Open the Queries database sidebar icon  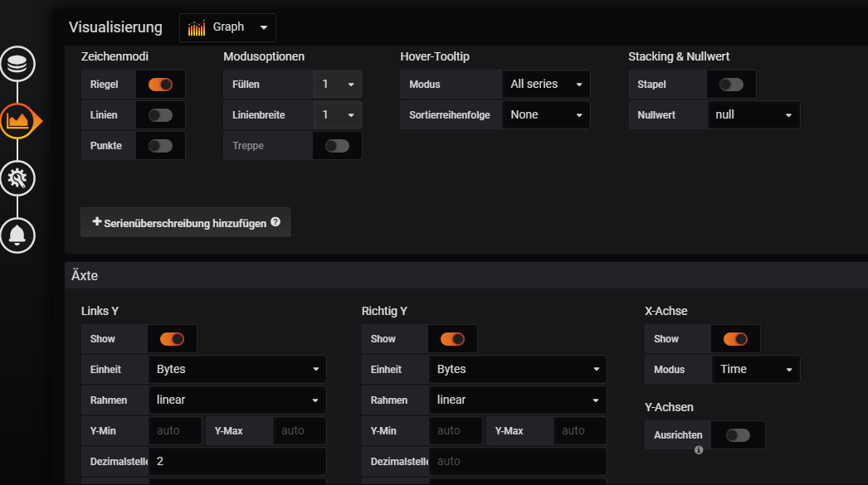pyautogui.click(x=17, y=64)
